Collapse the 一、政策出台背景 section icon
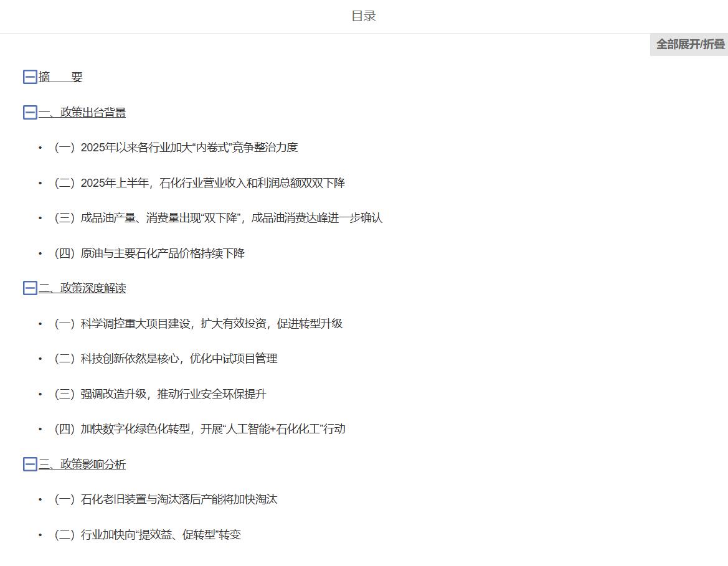 click(30, 113)
